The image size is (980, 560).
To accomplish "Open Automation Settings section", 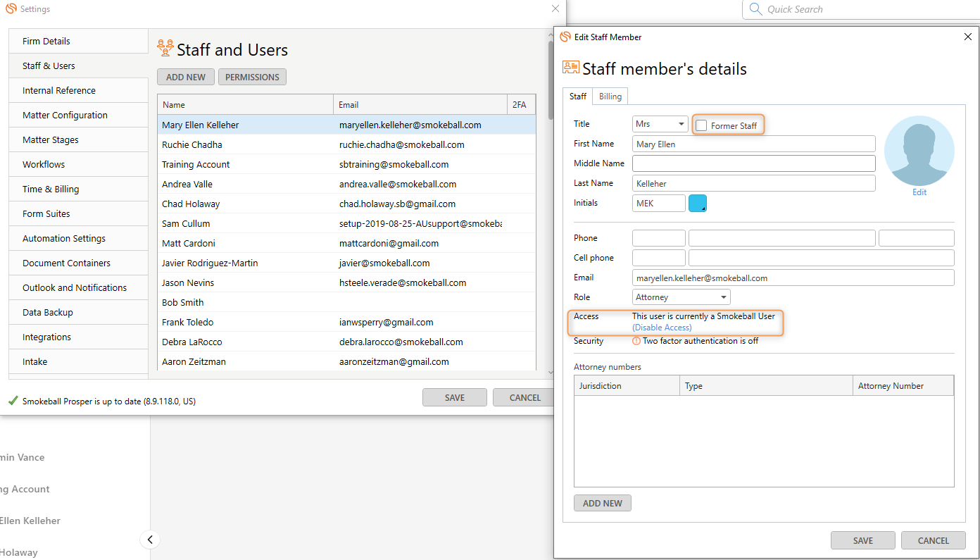I will tap(78, 238).
